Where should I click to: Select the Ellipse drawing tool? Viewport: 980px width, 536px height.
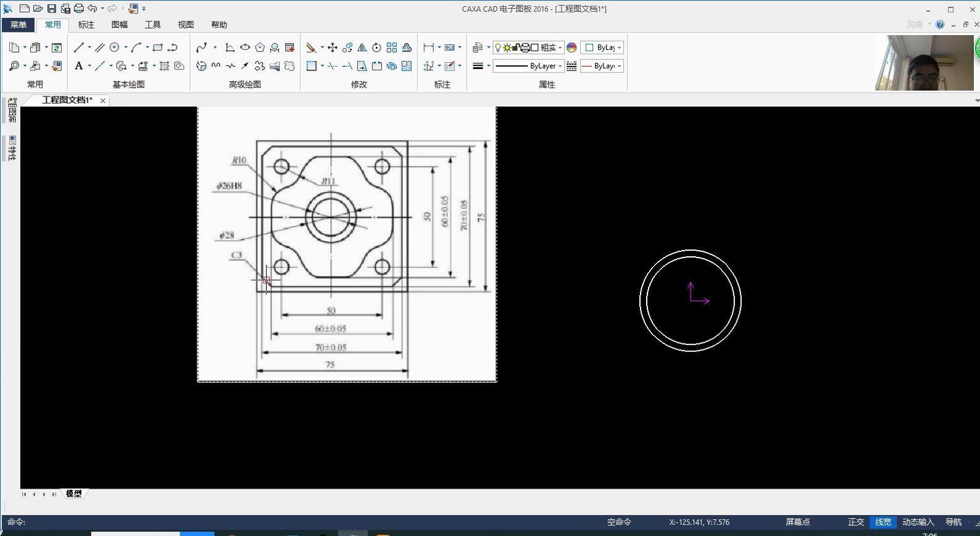click(x=245, y=48)
